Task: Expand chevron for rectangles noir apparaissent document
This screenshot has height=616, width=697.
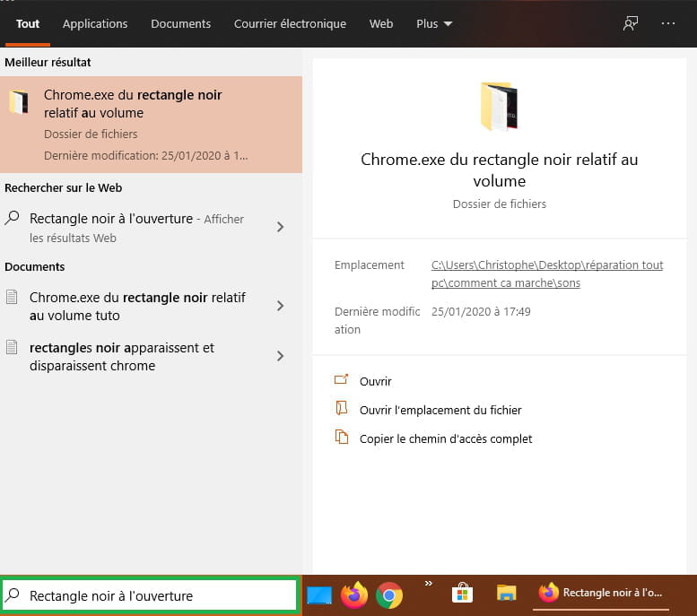Action: pyautogui.click(x=280, y=356)
